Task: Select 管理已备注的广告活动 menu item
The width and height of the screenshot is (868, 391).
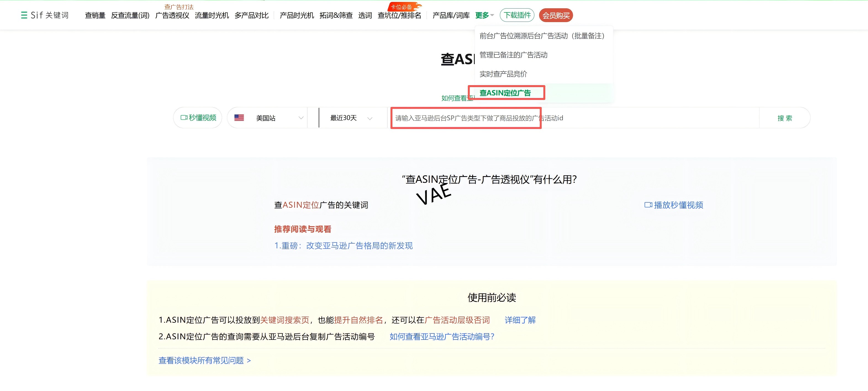Action: [513, 55]
